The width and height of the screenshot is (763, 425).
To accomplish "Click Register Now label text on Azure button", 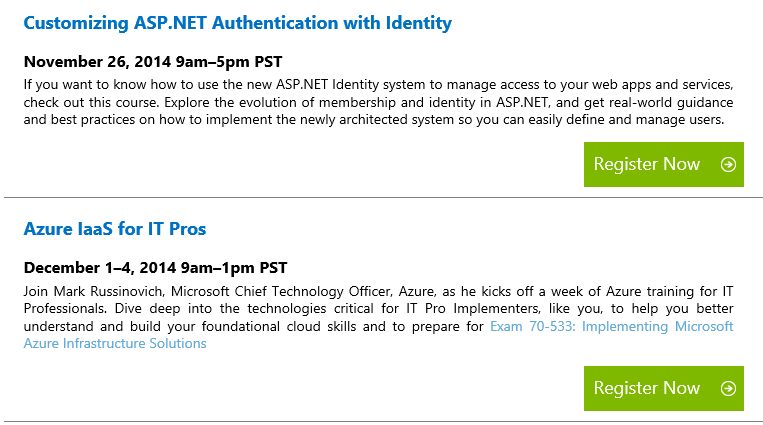I will click(x=647, y=388).
